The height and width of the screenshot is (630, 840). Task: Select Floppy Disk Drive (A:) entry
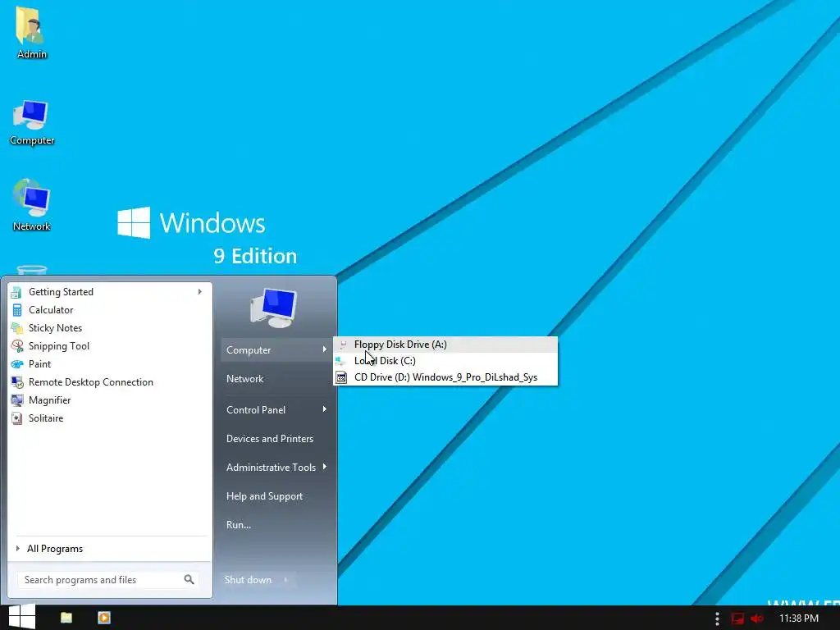[x=445, y=345]
